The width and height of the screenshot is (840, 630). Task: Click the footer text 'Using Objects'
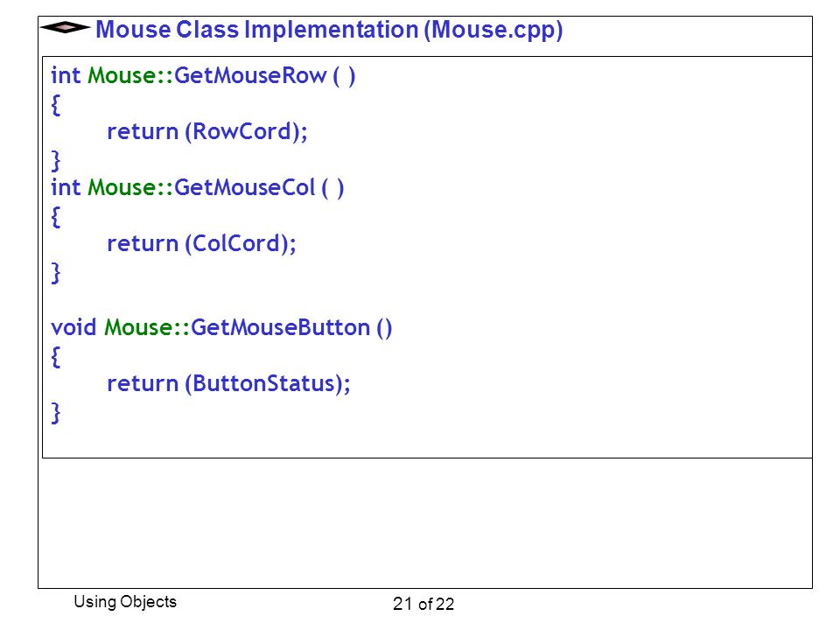tap(125, 602)
